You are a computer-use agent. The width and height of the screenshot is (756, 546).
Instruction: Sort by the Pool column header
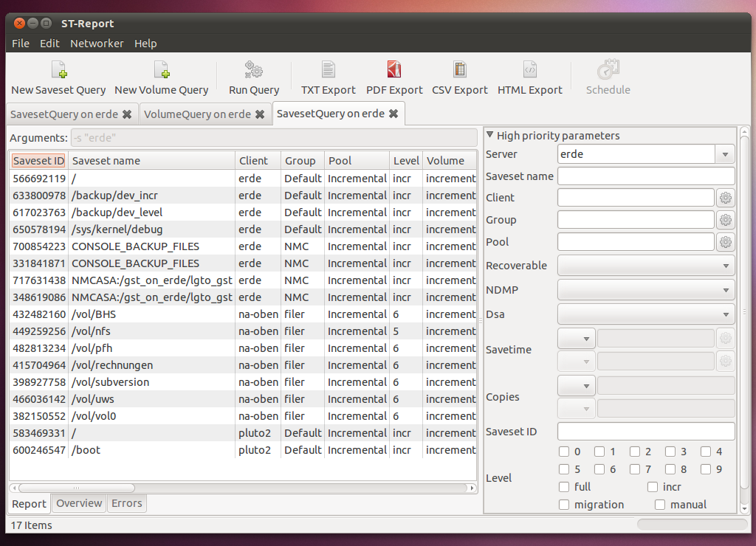[x=357, y=160]
